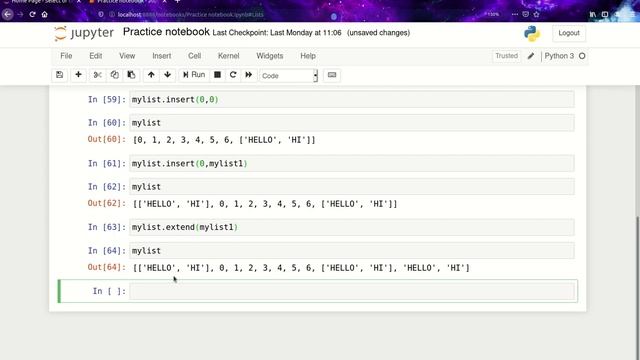Click the kernel idle circle indicator

(x=582, y=56)
